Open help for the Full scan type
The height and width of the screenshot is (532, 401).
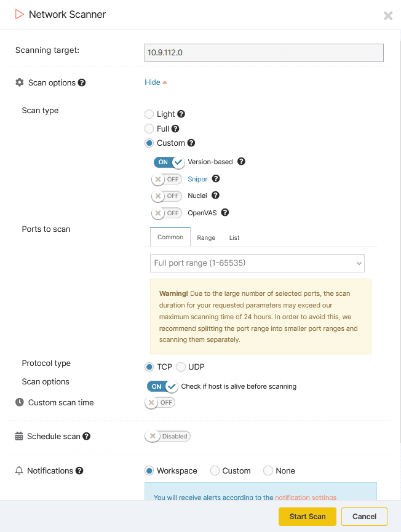[x=177, y=129]
